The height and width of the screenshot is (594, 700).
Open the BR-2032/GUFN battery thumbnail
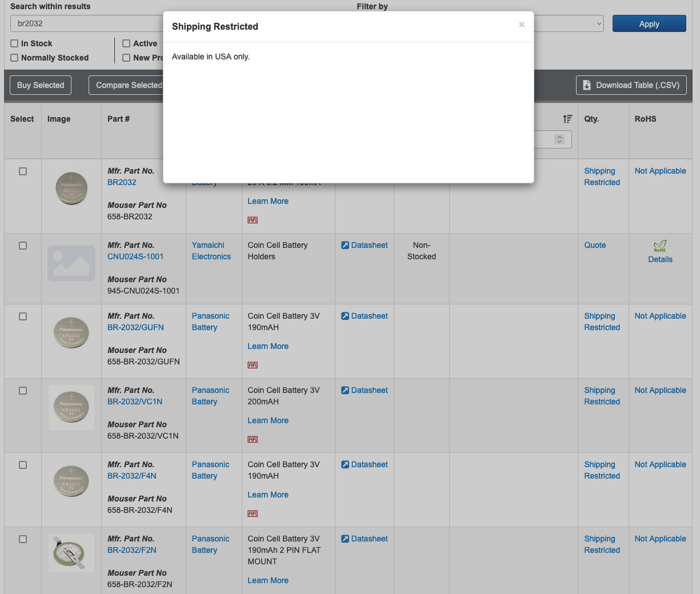[71, 333]
